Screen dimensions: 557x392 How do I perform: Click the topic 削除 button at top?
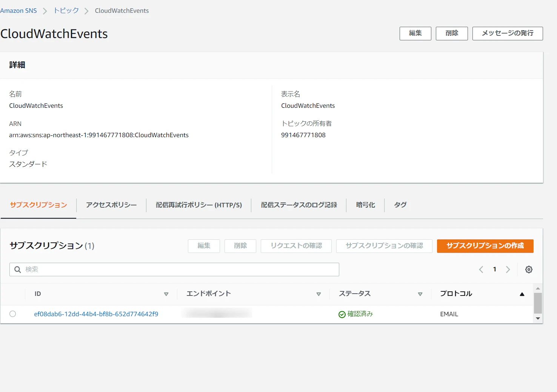[x=452, y=33]
